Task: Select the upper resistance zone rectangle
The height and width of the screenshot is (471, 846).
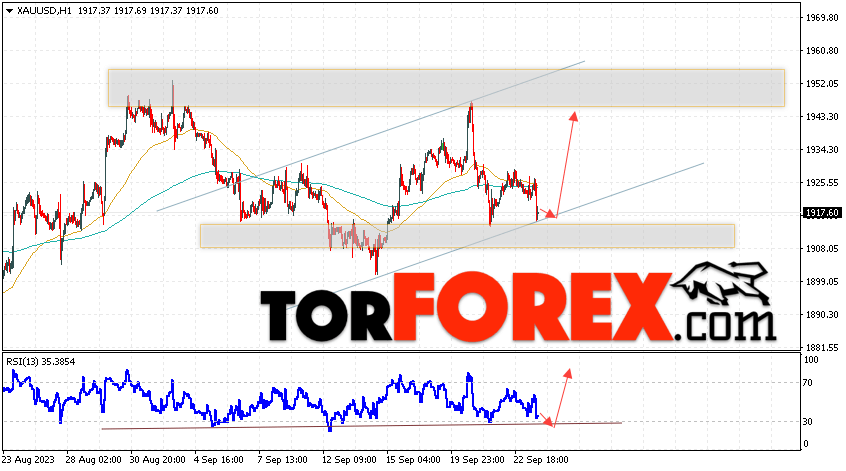Action: 446,88
